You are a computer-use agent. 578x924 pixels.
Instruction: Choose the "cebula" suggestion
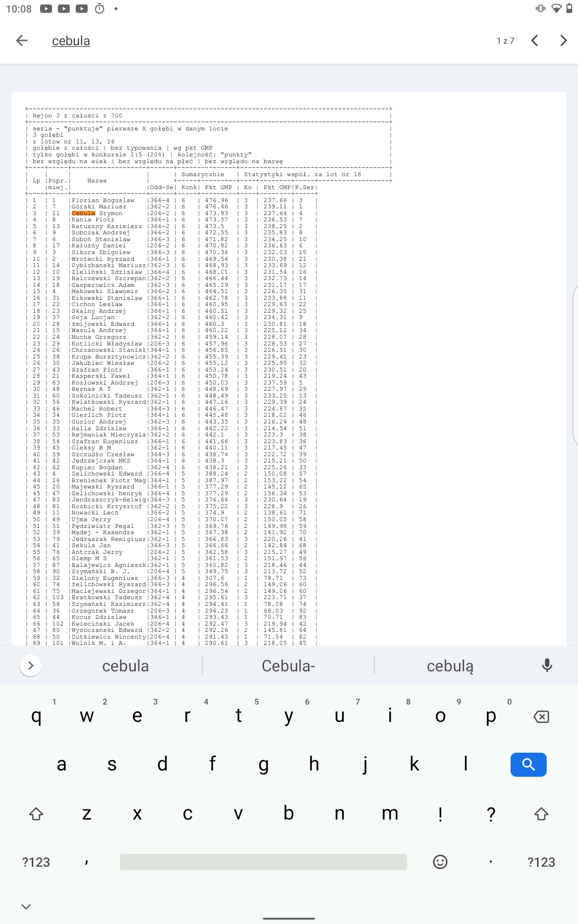pos(125,666)
